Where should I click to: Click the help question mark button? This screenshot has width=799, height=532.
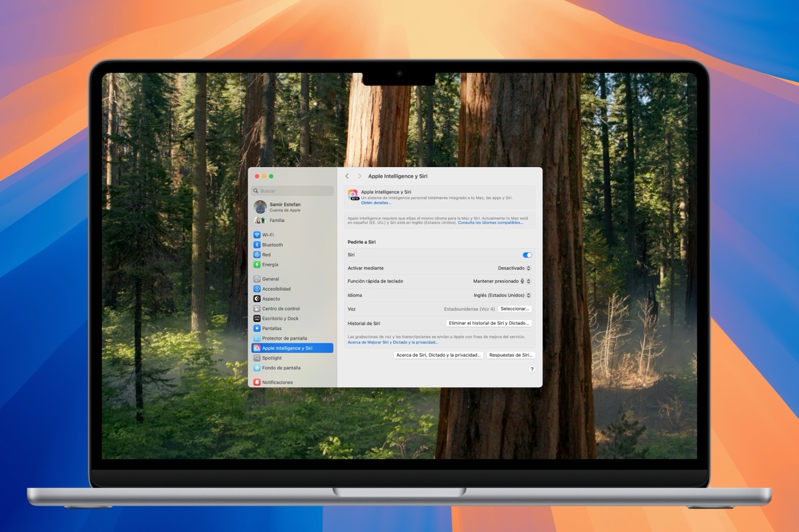[532, 369]
